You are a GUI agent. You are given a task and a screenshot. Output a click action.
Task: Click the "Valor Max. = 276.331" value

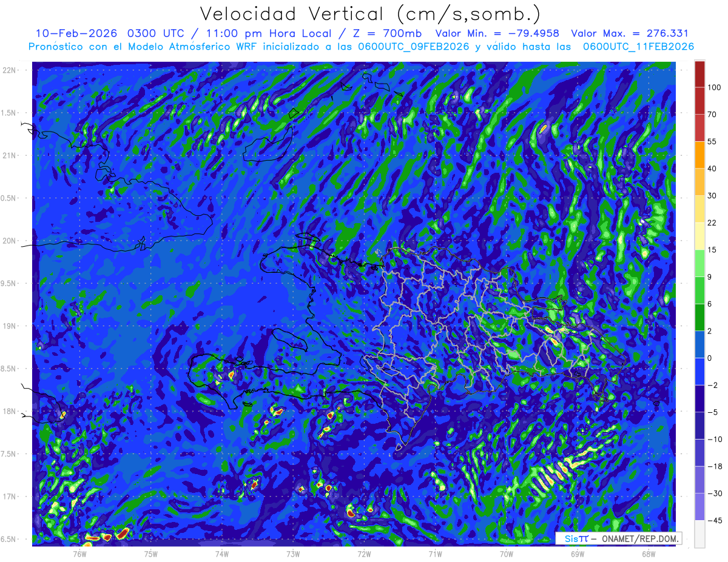pos(630,33)
